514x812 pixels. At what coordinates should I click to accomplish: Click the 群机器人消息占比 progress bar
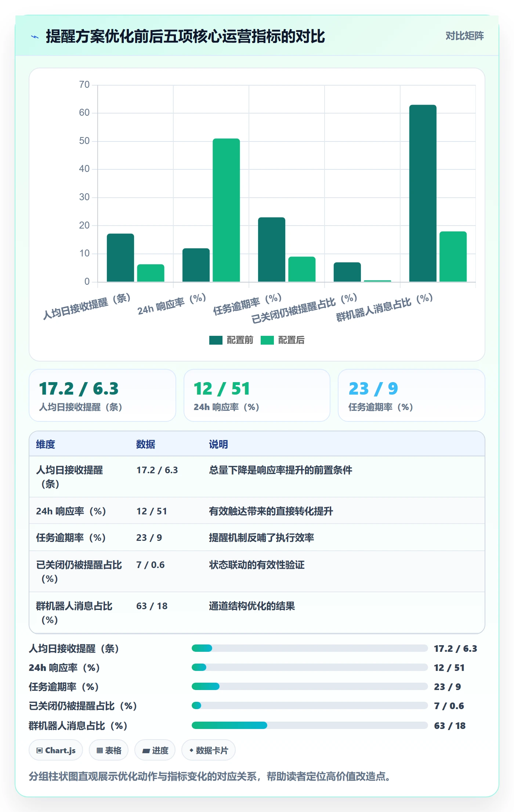pos(310,725)
